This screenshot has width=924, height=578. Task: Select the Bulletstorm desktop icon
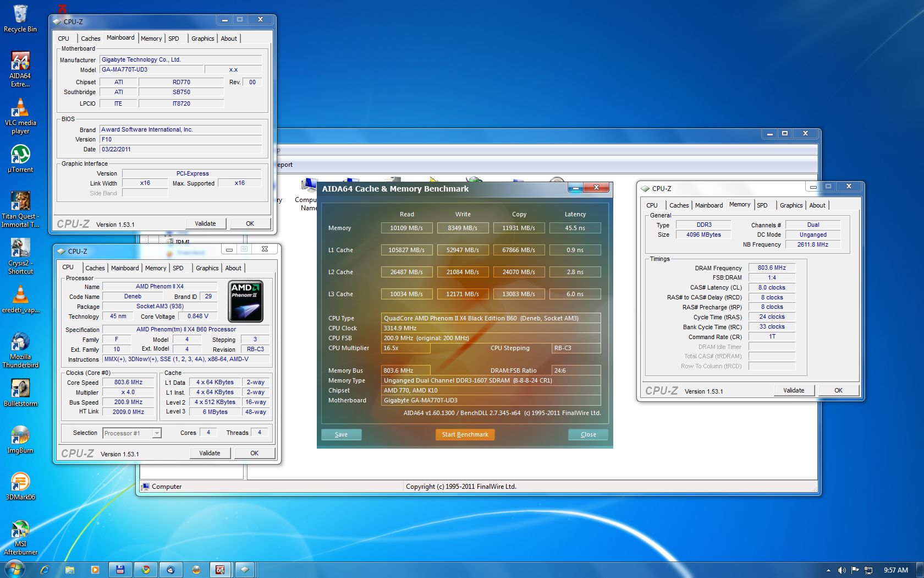[x=20, y=392]
